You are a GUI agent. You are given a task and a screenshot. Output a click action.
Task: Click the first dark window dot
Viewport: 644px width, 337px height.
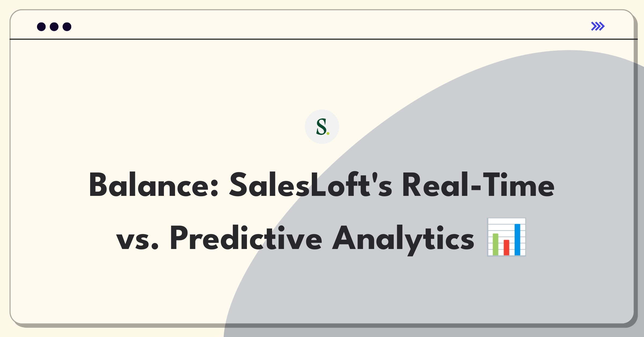pyautogui.click(x=41, y=27)
